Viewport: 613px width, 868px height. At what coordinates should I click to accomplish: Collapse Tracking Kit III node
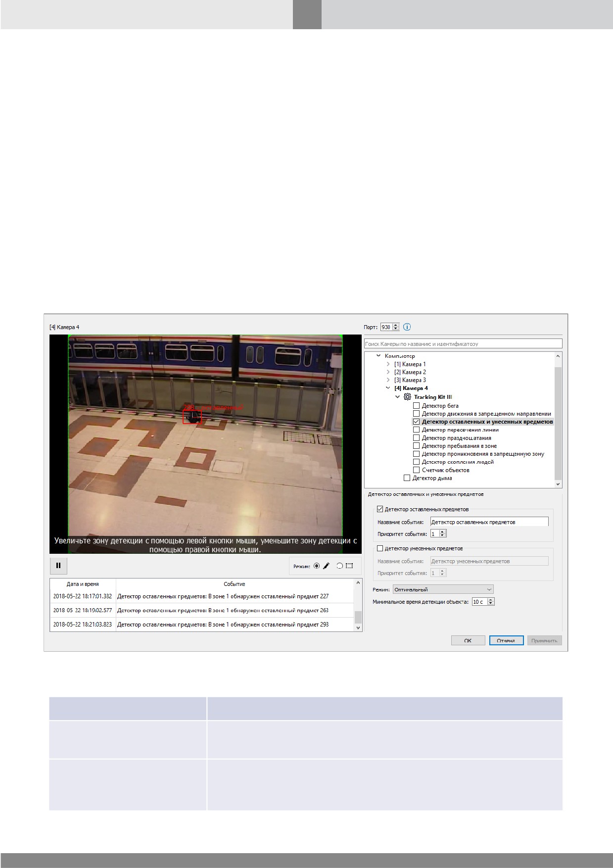(x=397, y=397)
